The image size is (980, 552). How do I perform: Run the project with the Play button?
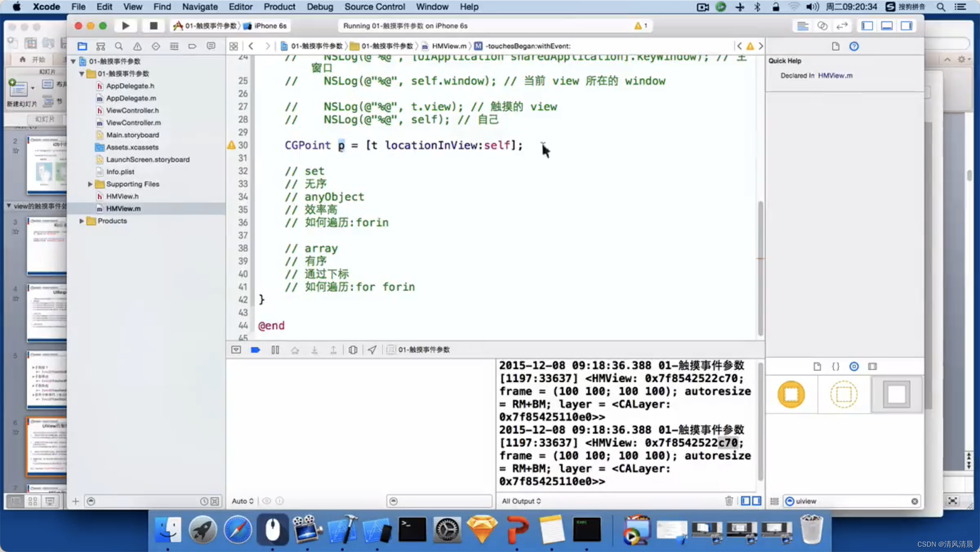pos(125,26)
